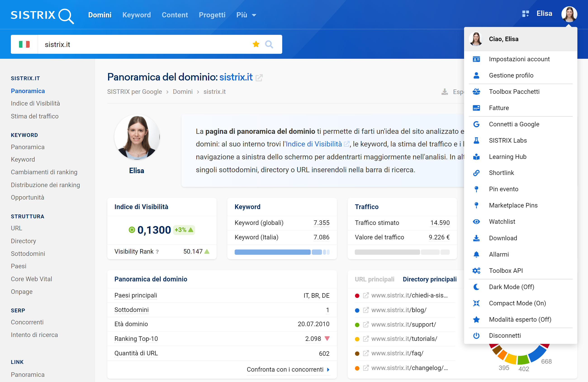
Task: Click the Marketplace Pins pin icon
Action: [476, 205]
